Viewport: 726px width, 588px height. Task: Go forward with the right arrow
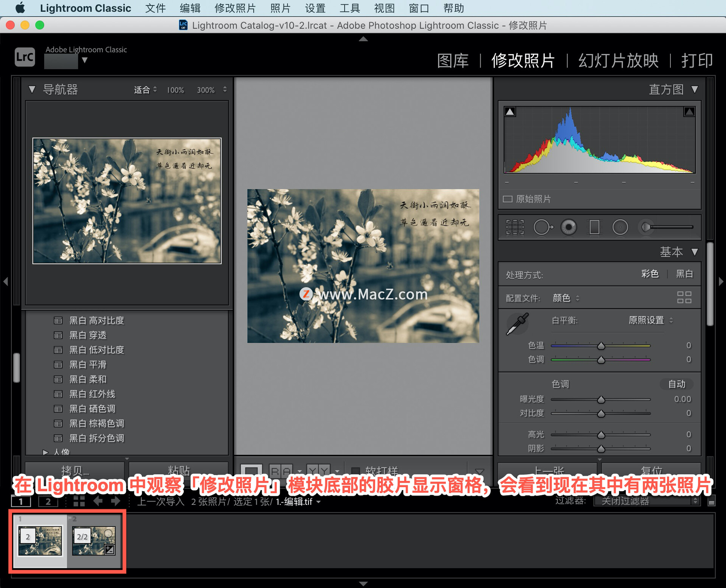click(x=116, y=501)
